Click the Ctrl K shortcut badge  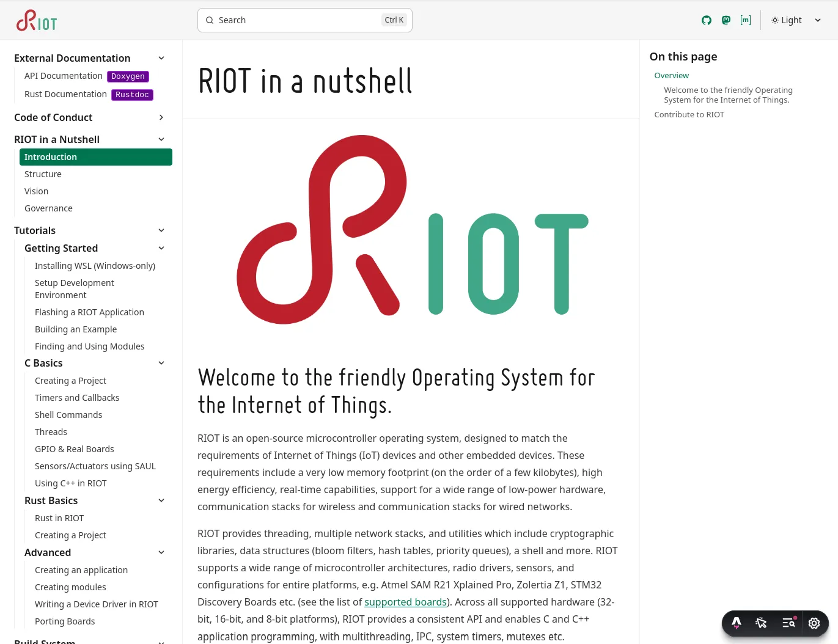(x=394, y=20)
